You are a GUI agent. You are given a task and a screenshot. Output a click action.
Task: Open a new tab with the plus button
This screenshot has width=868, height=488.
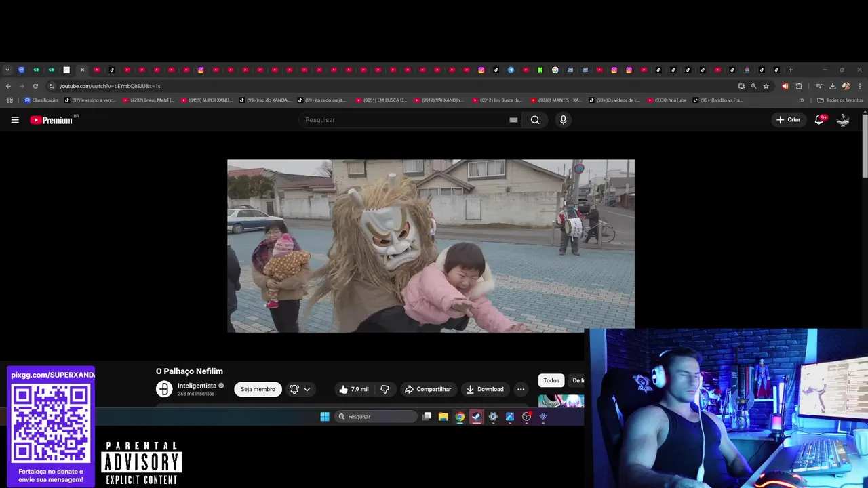tap(790, 70)
